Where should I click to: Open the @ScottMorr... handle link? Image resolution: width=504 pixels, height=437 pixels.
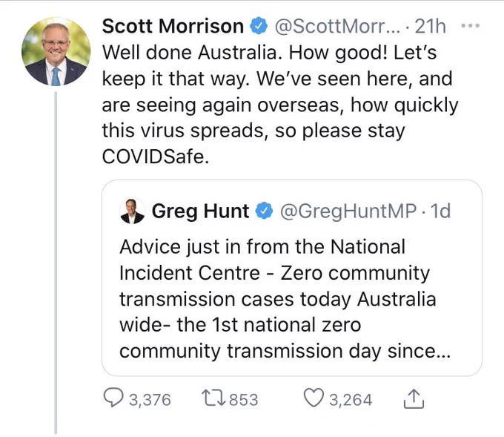(x=337, y=26)
